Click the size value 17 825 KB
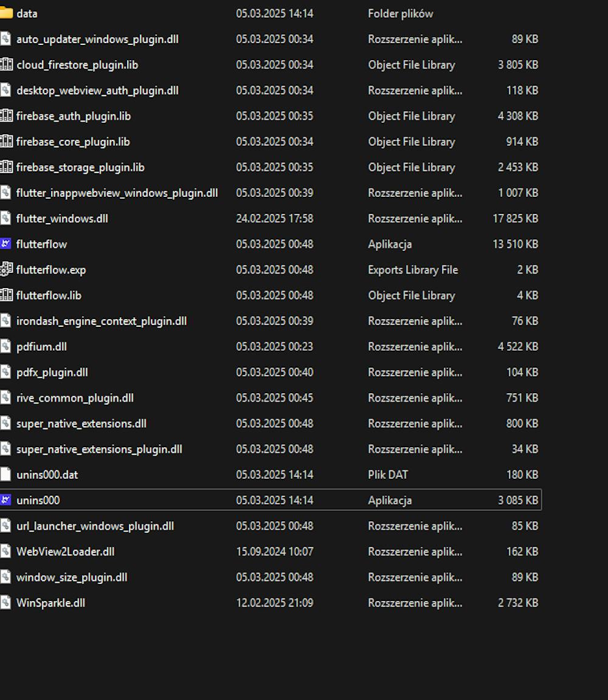The width and height of the screenshot is (608, 700). coord(516,218)
